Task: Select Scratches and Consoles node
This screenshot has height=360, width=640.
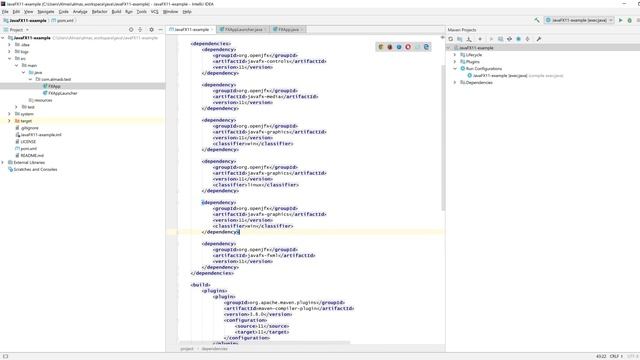Action: tap(33, 169)
